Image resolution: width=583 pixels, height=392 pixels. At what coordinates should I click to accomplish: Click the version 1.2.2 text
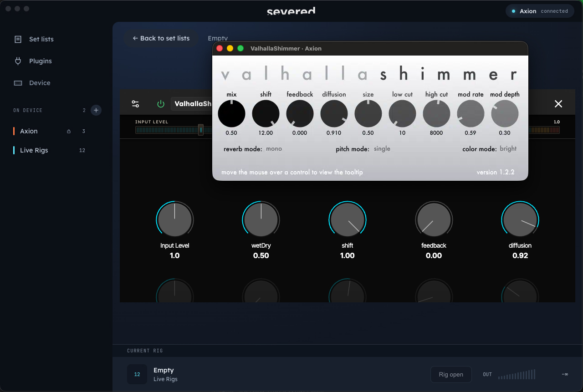click(x=496, y=173)
